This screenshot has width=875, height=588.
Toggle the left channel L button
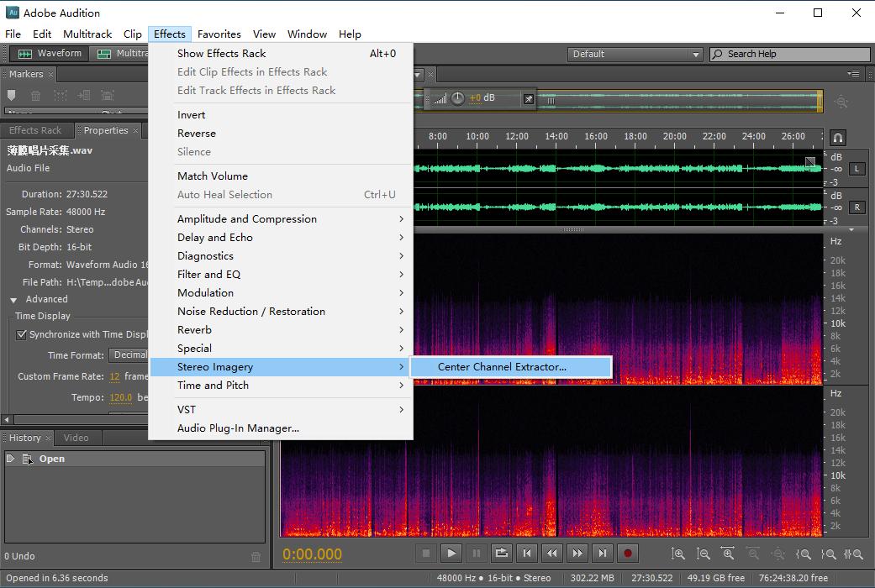857,169
